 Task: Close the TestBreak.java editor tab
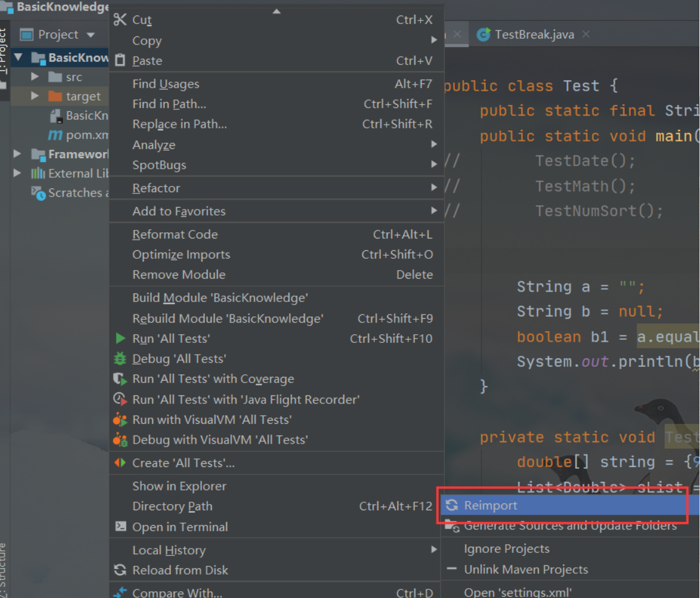pos(586,34)
